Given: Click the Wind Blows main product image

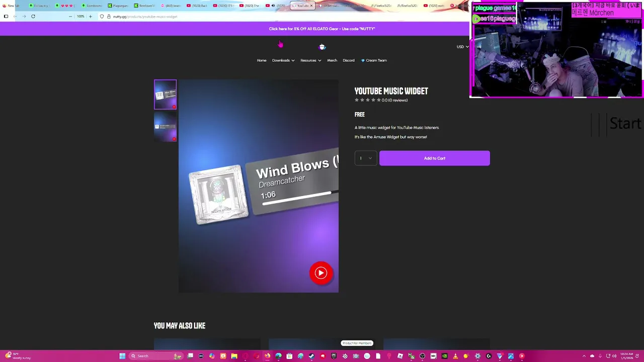Looking at the screenshot, I should [x=259, y=186].
